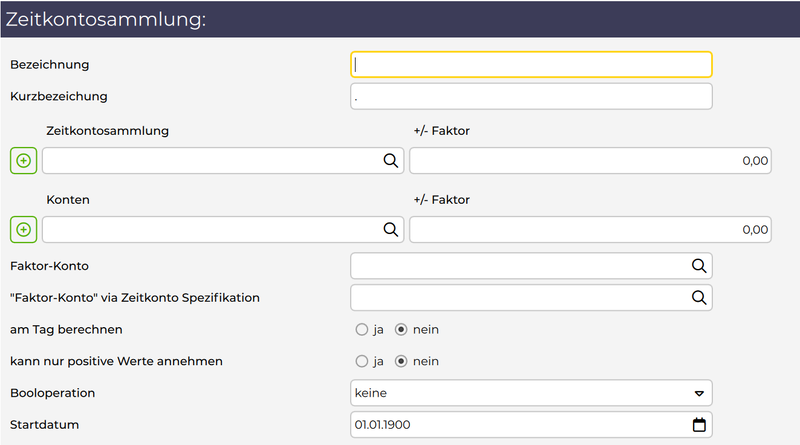
Task: Click the search magnifier in Konten field
Action: [391, 229]
